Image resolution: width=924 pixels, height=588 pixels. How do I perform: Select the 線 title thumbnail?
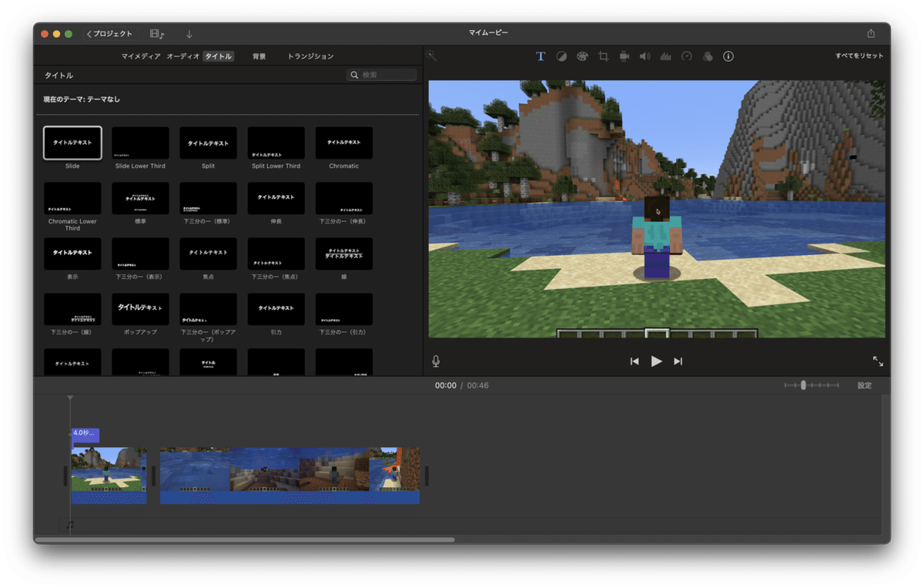(343, 254)
